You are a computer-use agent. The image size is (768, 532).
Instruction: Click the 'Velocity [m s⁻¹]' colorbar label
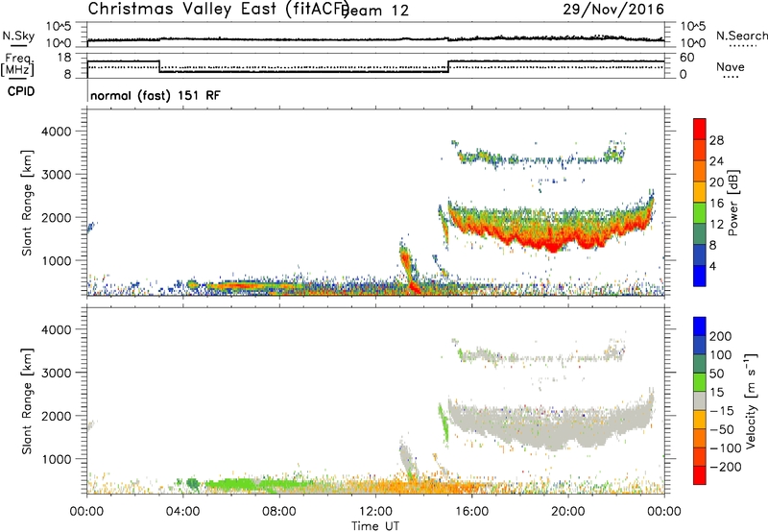(x=751, y=400)
